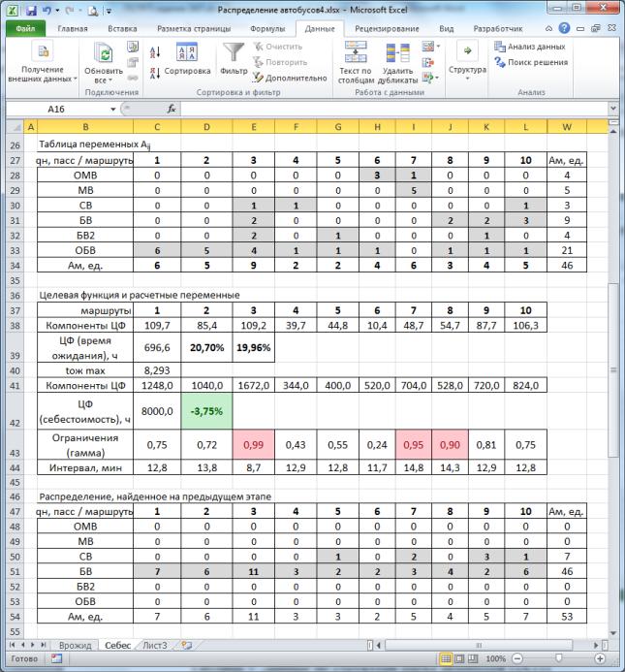The width and height of the screenshot is (625, 672).
Task: Switch to the Формулы ribbon tab
Action: (x=267, y=29)
